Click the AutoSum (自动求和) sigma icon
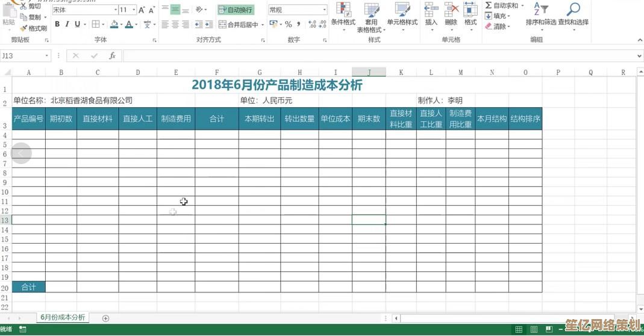This screenshot has height=336, width=644. (489, 5)
